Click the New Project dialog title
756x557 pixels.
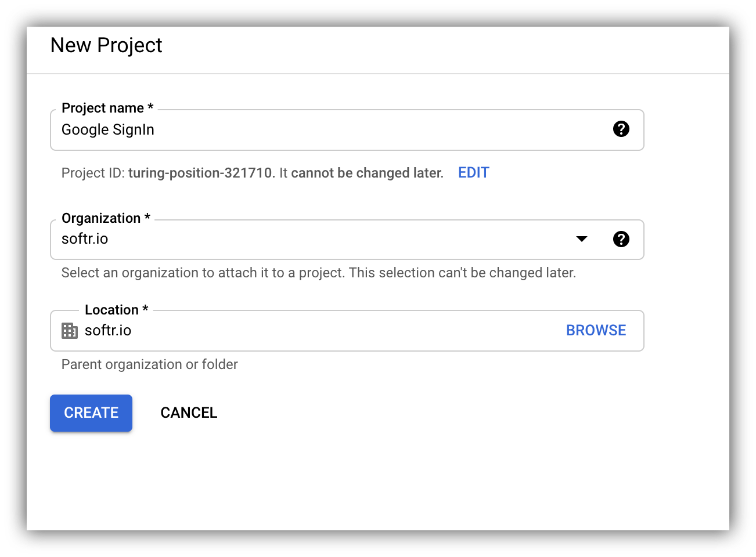tap(106, 45)
